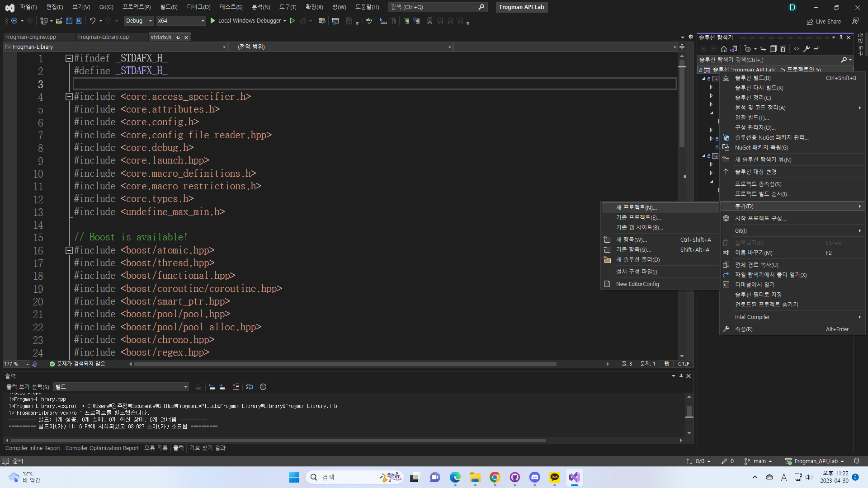
Task: Collapse the #ifndef block at line 1
Action: 69,58
